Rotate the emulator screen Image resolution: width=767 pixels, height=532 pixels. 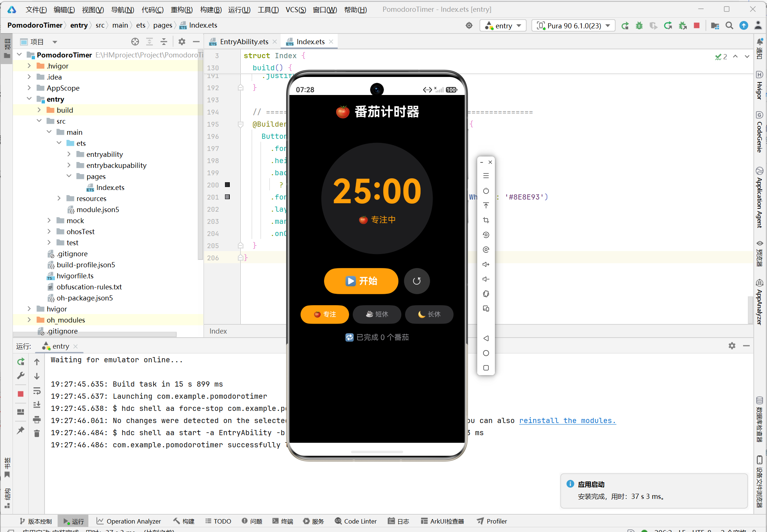tap(486, 294)
